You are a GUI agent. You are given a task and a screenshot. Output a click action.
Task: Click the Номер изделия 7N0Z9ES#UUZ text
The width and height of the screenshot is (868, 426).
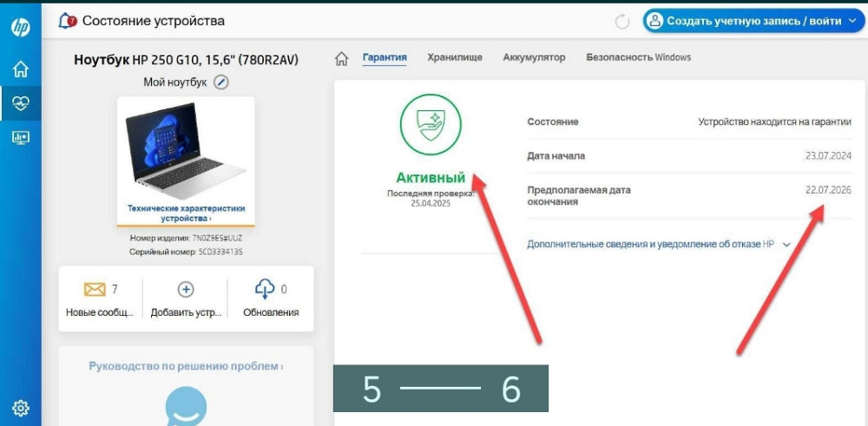click(x=186, y=239)
